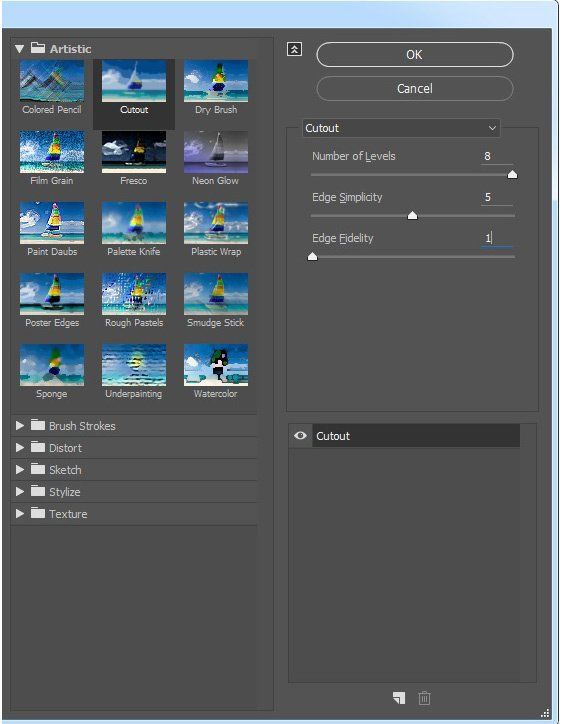Click the Artistic folder icon

click(38, 48)
